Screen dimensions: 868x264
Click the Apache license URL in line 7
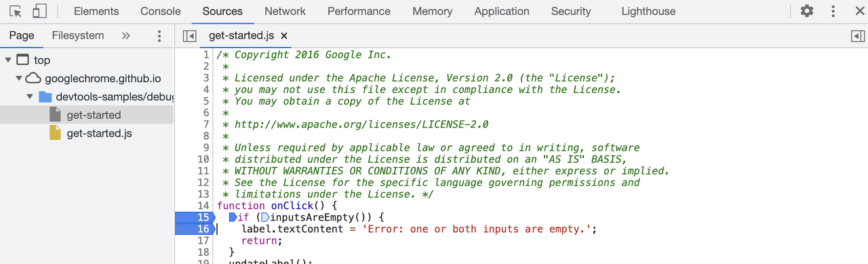(x=361, y=125)
